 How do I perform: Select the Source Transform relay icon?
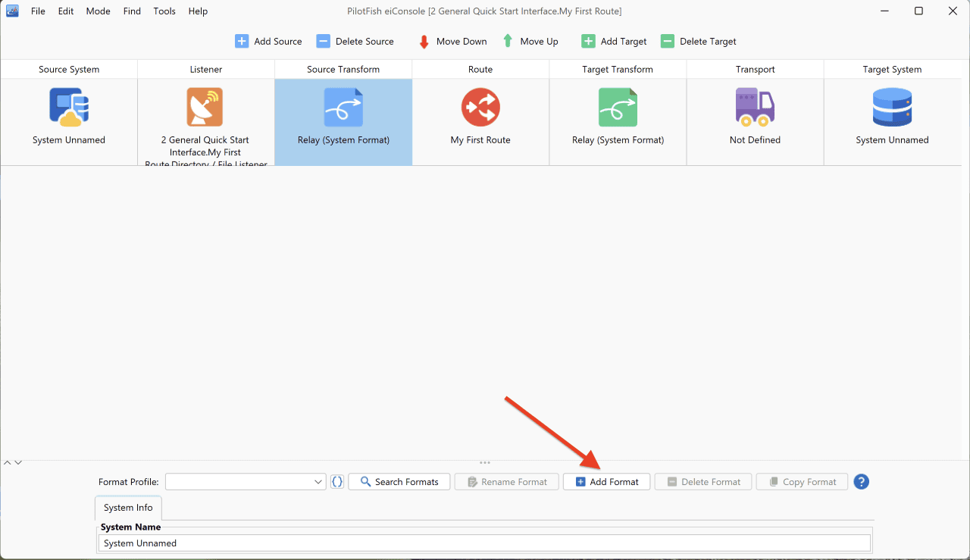coord(343,107)
